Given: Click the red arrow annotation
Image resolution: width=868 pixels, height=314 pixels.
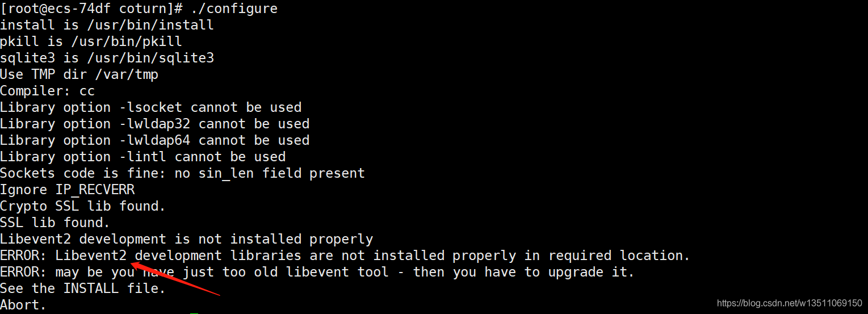Looking at the screenshot, I should [x=176, y=279].
